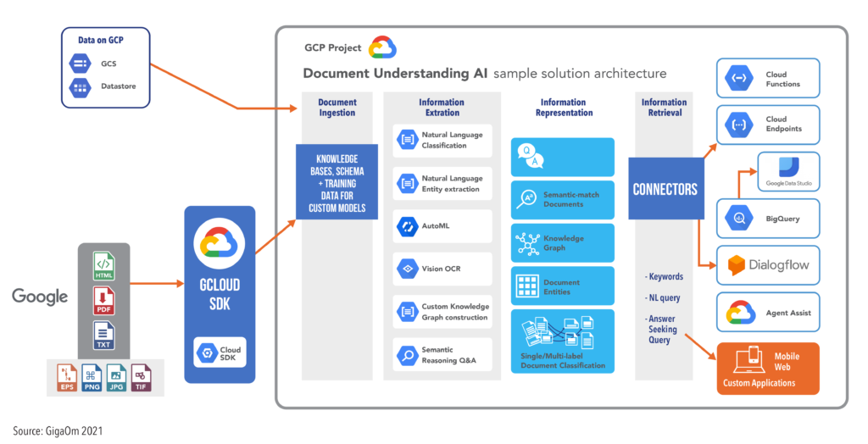This screenshot has height=444, width=868.
Task: Click the NL query text
Action: pyautogui.click(x=662, y=298)
